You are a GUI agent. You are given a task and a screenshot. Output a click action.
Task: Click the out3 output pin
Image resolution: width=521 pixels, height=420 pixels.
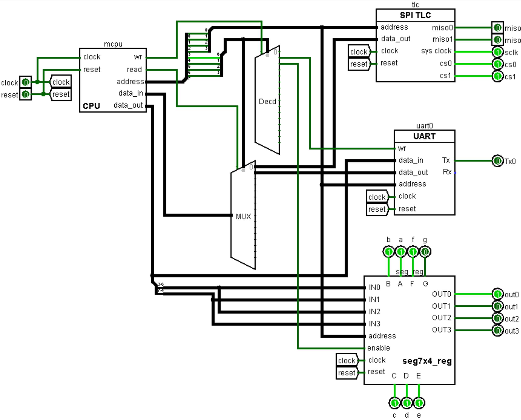(497, 330)
